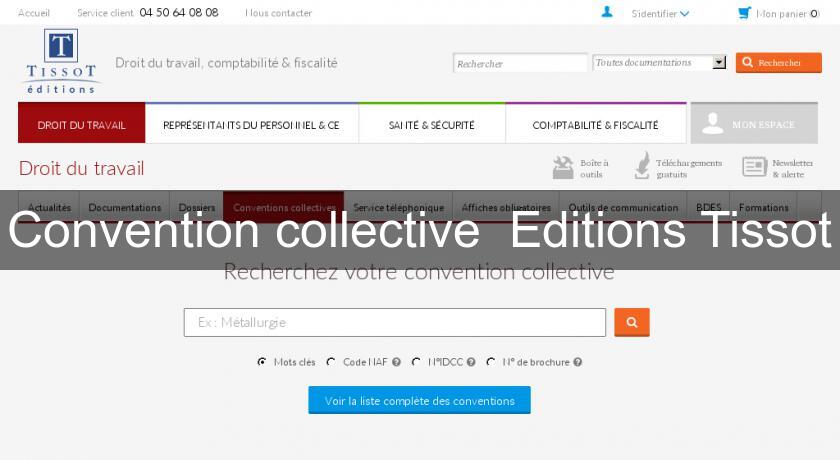Open the Droit du travail main tab

[x=81, y=123]
